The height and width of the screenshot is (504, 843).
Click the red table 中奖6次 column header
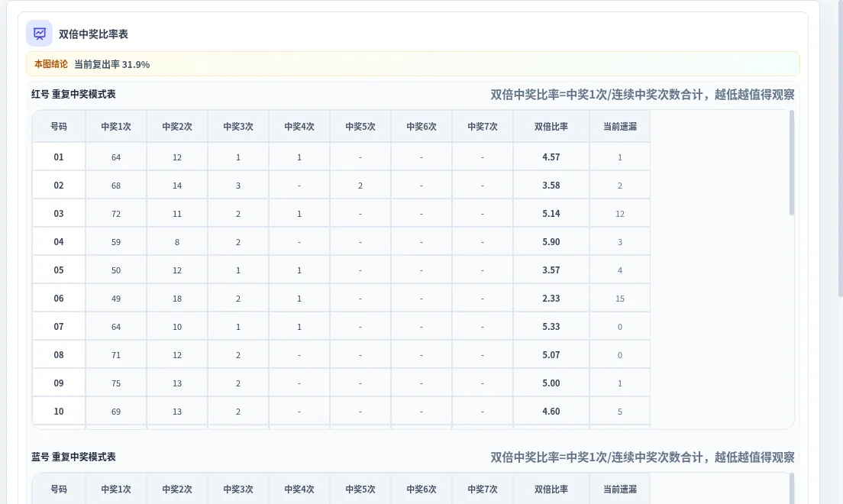[421, 127]
